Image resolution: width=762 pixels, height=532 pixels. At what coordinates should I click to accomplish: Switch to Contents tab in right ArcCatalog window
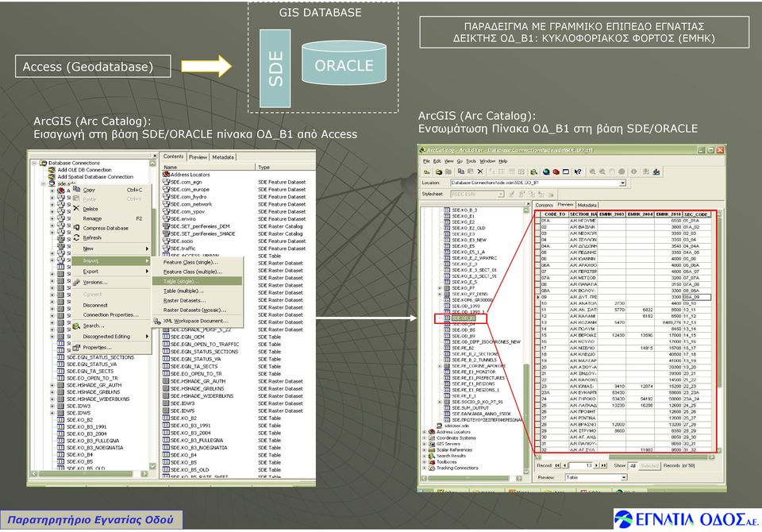(544, 205)
